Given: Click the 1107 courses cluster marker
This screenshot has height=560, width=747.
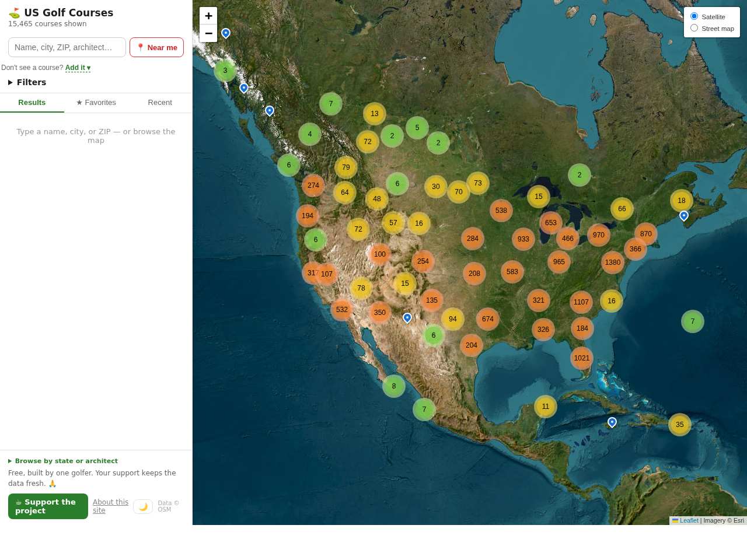Looking at the screenshot, I should tap(581, 302).
